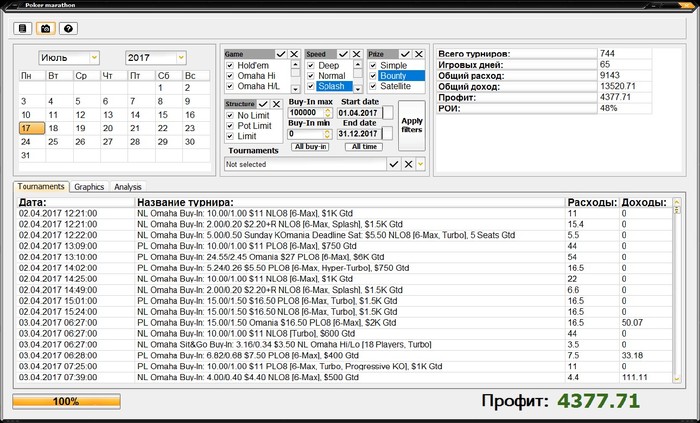Screen dimensions: 700x423
Task: Check all options in the Game filter
Action: pyautogui.click(x=281, y=54)
